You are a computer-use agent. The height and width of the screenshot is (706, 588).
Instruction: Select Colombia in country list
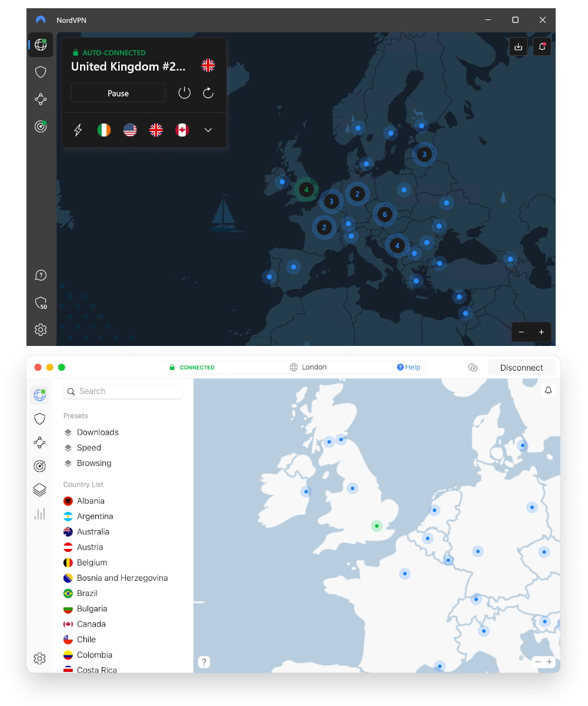click(88, 654)
